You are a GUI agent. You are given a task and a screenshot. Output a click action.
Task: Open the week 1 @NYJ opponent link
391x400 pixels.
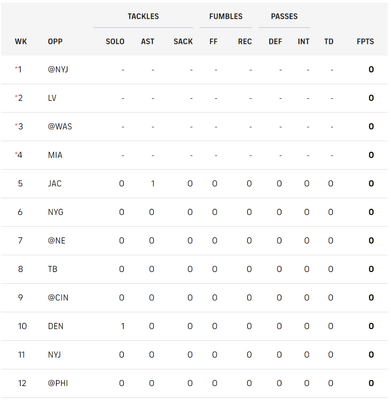coord(58,70)
